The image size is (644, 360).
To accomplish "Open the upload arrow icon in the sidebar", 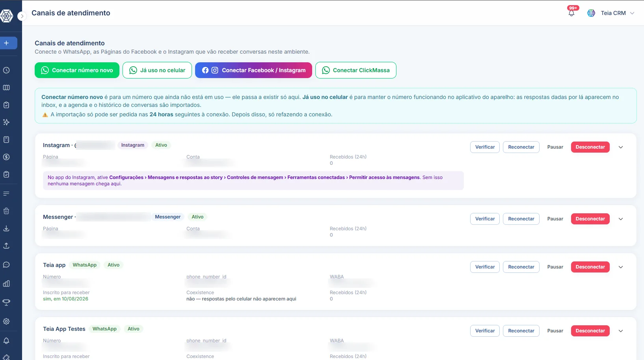I will point(6,246).
